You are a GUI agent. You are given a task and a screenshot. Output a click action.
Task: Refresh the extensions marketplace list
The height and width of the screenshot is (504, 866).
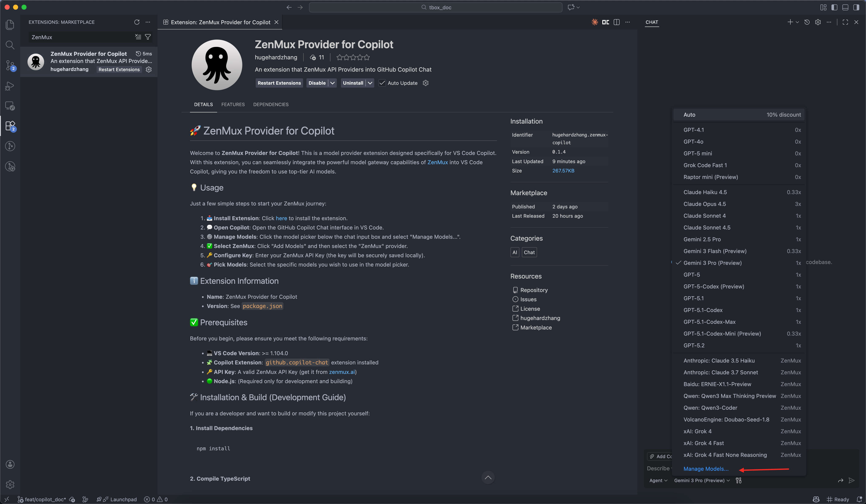[137, 22]
